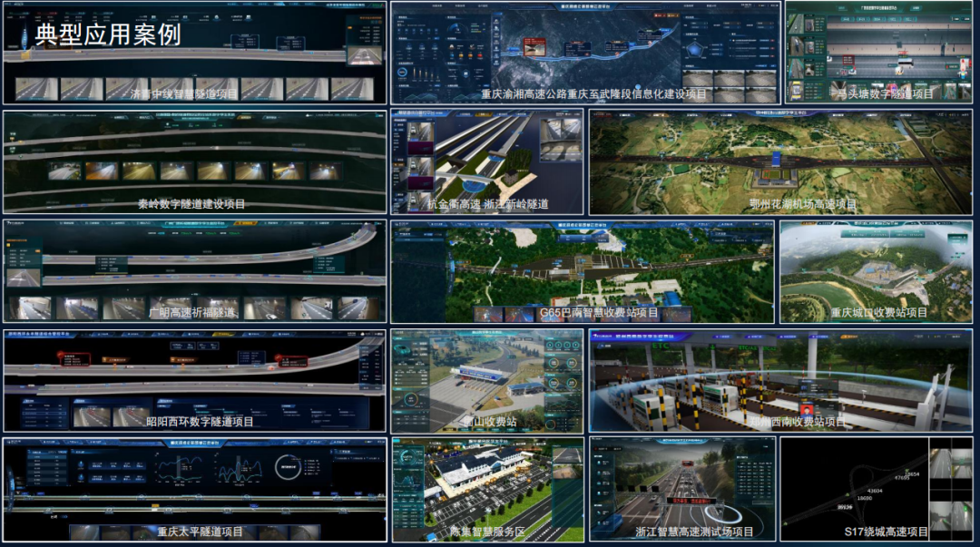
Task: Select the 重庆城口收费站项目 screenshot
Action: click(877, 272)
